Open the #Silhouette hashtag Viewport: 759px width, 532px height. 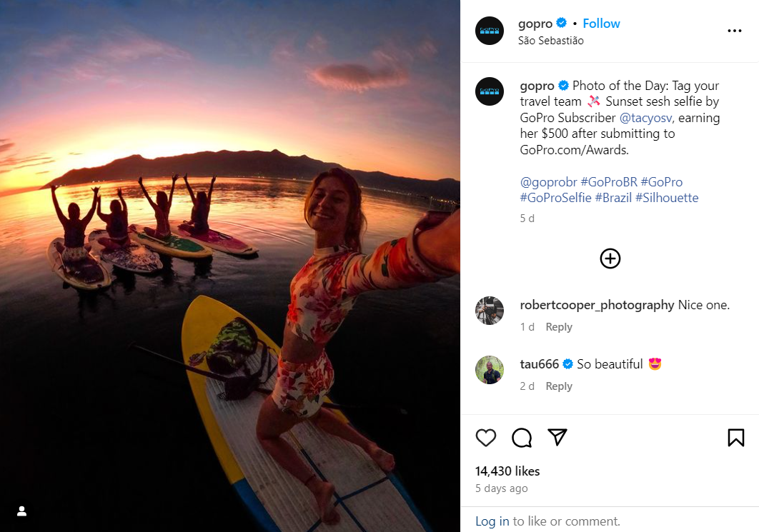[667, 198]
